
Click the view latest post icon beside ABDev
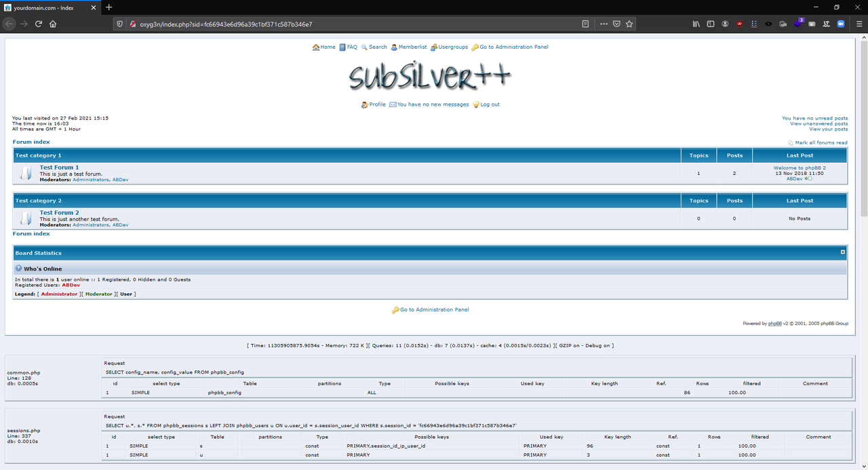[808, 179]
